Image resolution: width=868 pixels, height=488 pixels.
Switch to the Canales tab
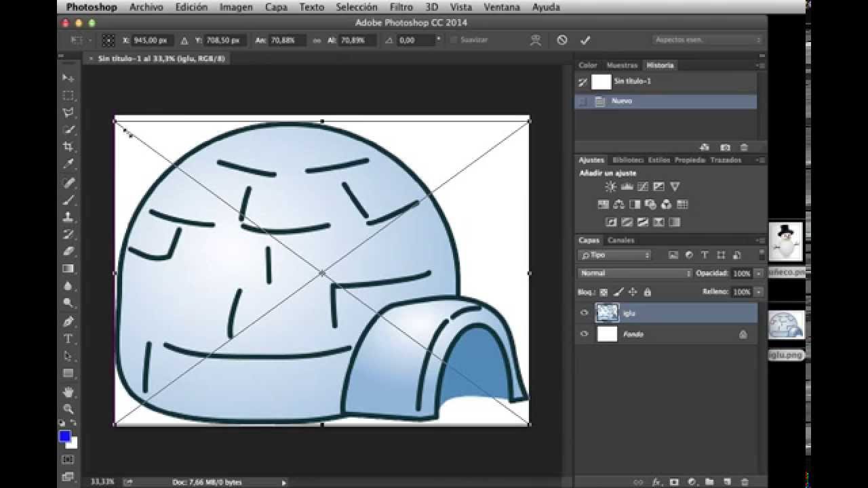pyautogui.click(x=620, y=241)
